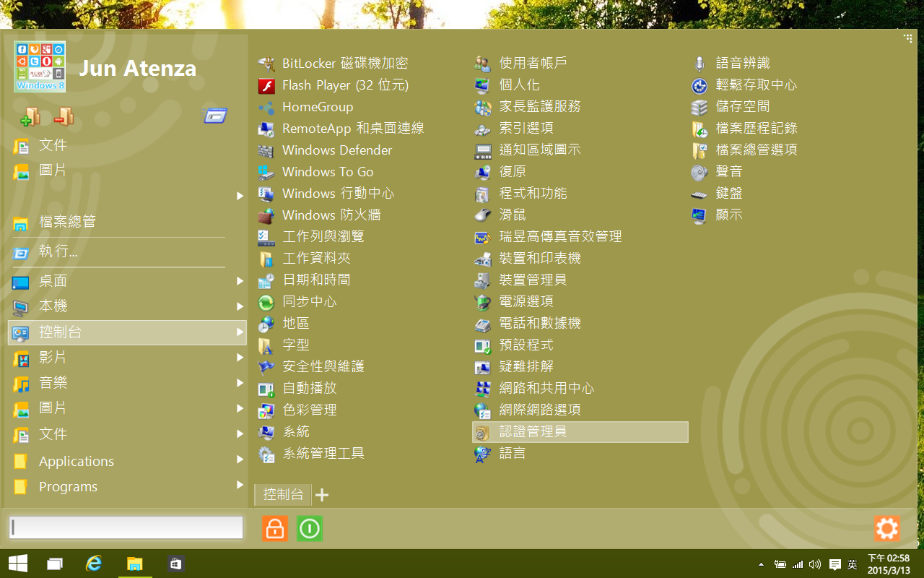Open 滑鼠 mouse icon
The image size is (924, 578).
pyautogui.click(x=483, y=215)
